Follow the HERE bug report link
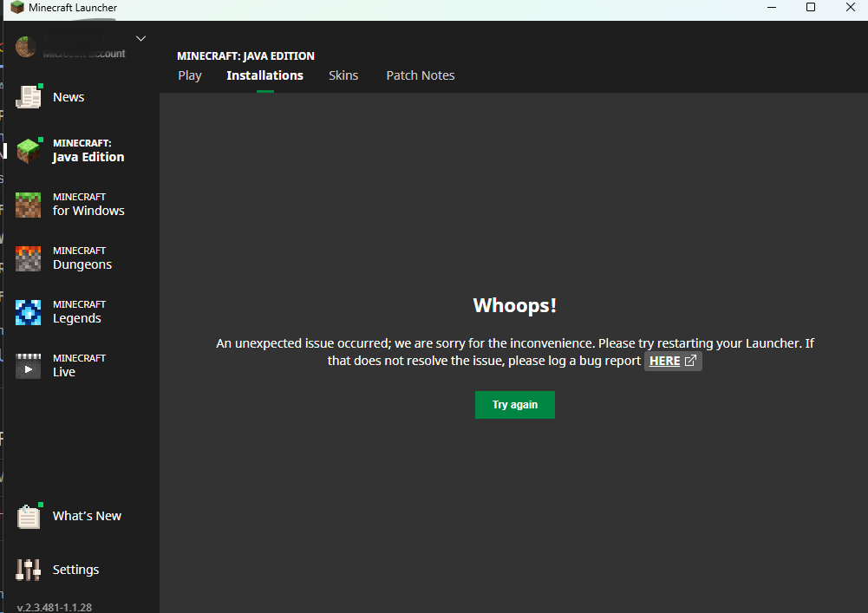The height and width of the screenshot is (613, 868). [664, 361]
